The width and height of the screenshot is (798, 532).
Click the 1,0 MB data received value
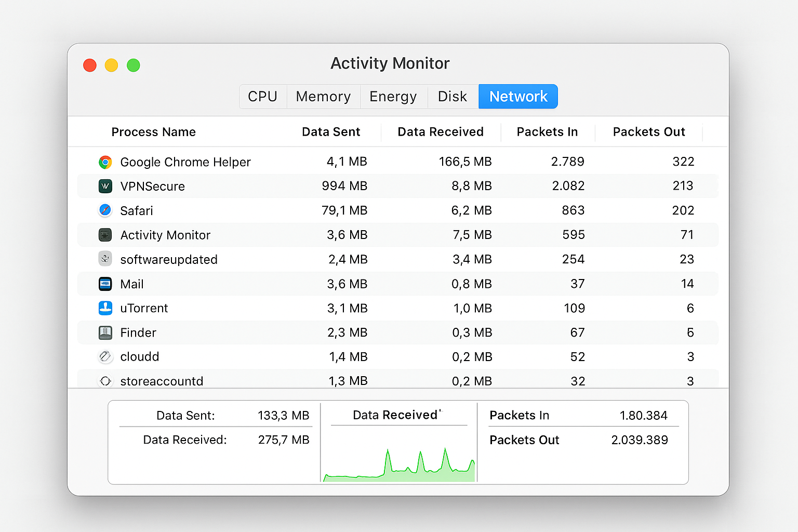[473, 308]
